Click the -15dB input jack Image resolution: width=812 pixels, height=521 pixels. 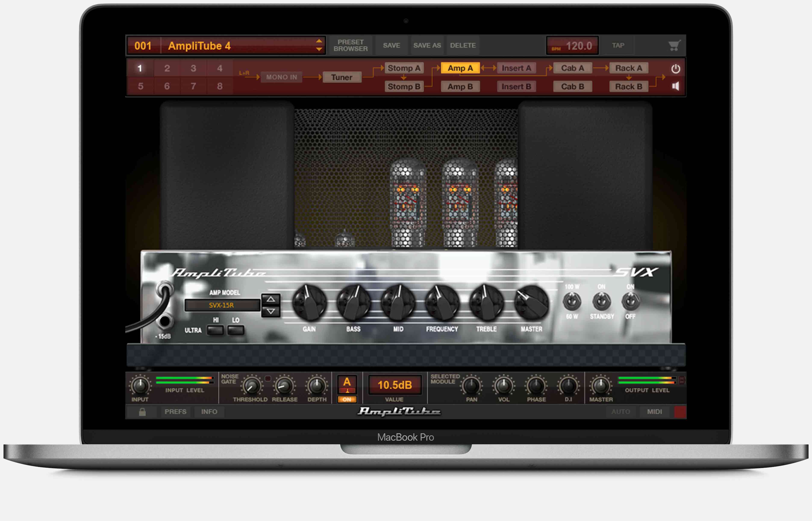165,321
